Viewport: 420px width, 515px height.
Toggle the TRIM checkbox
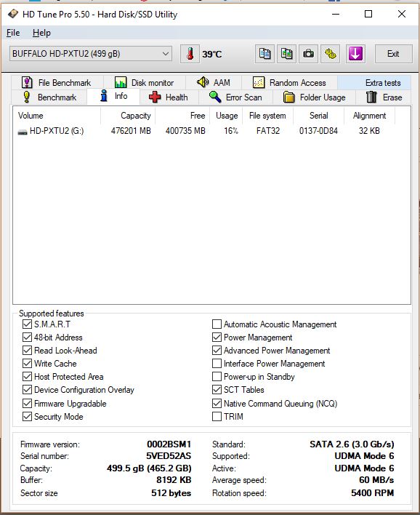coord(217,417)
